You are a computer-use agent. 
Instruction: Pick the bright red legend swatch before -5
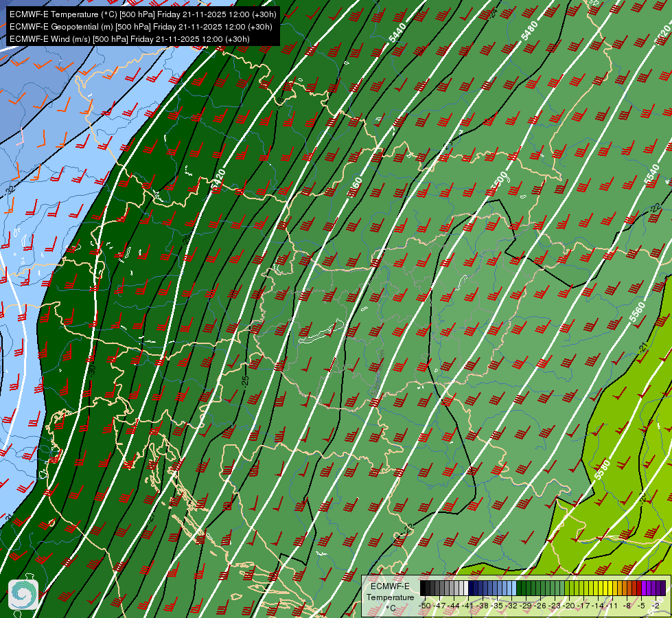(x=639, y=588)
